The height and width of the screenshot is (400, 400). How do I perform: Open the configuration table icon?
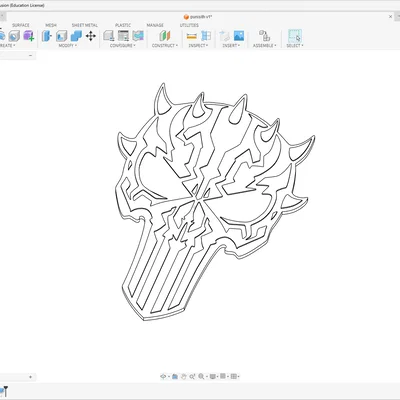click(123, 36)
